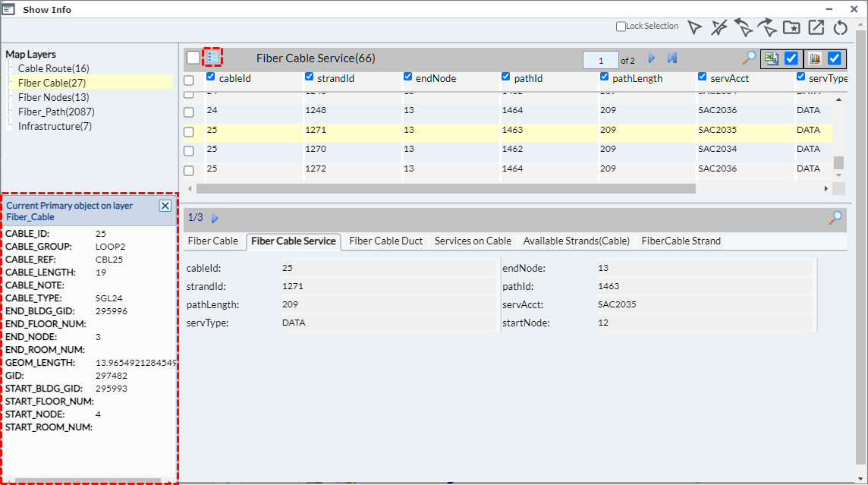Go to next record arrow beside 1/3
Image resolution: width=868 pixels, height=485 pixels.
(215, 219)
